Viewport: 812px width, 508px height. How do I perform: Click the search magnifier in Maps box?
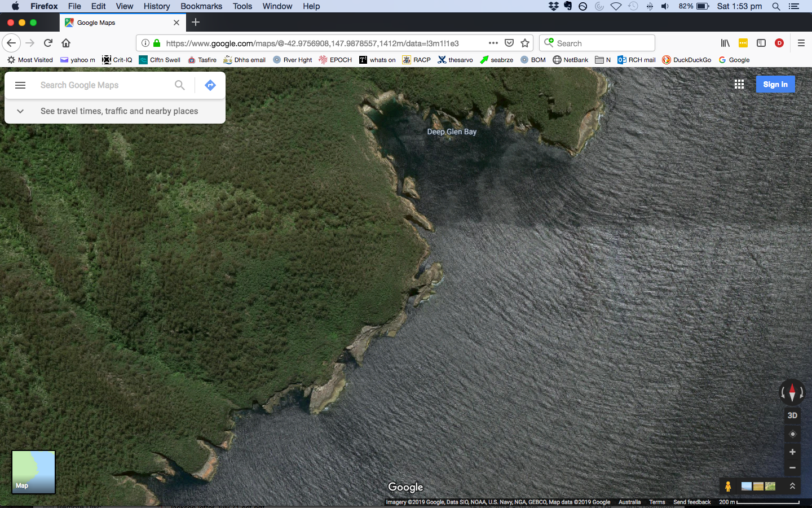click(x=179, y=85)
